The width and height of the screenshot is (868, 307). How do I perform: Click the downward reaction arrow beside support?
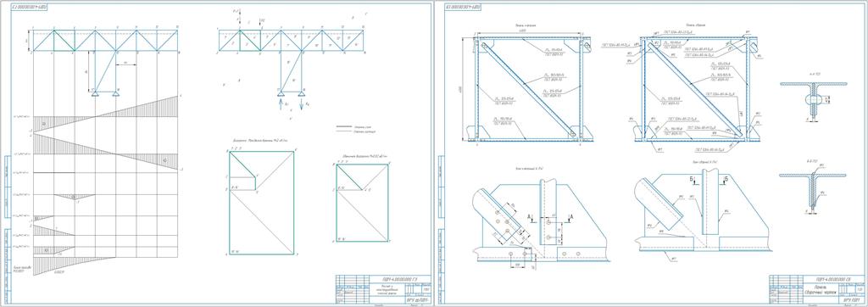301,103
